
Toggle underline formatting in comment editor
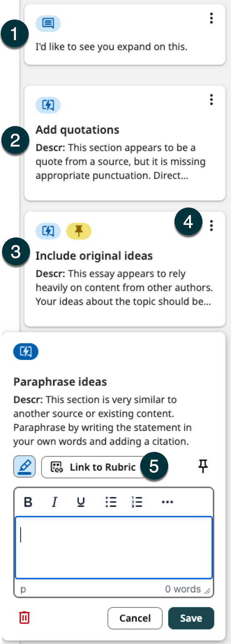81,502
